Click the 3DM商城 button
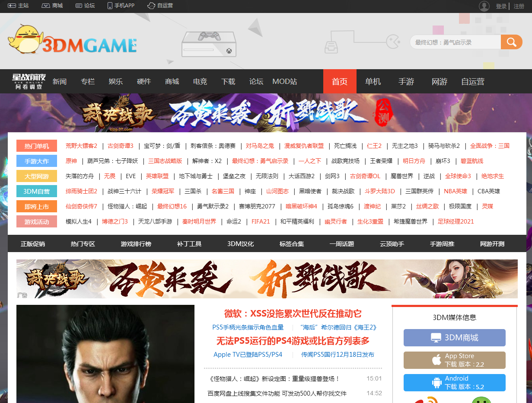This screenshot has width=532, height=403. pos(455,338)
